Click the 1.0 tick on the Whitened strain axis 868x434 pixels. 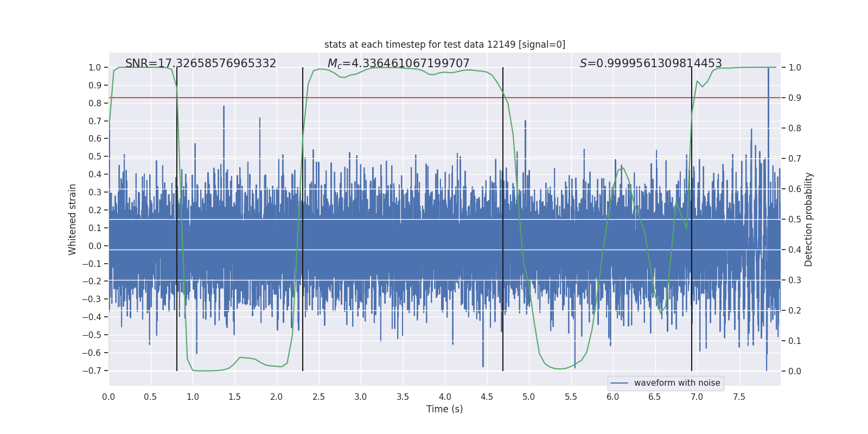[x=95, y=67]
